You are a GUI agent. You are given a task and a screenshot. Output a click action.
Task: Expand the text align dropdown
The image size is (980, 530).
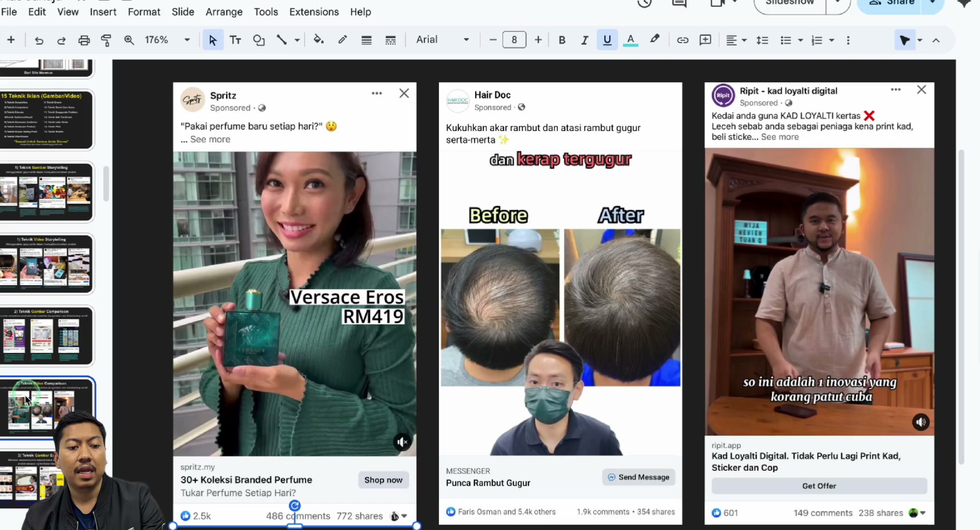[736, 40]
